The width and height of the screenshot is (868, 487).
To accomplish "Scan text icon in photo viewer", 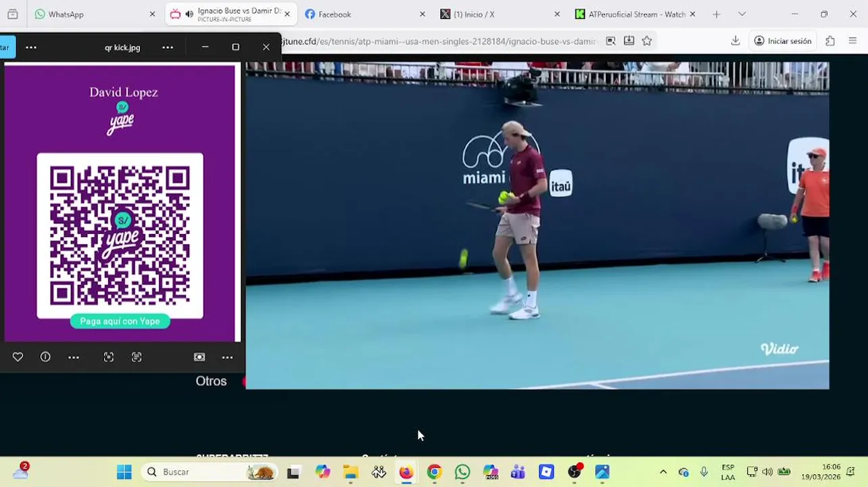I will [x=137, y=357].
